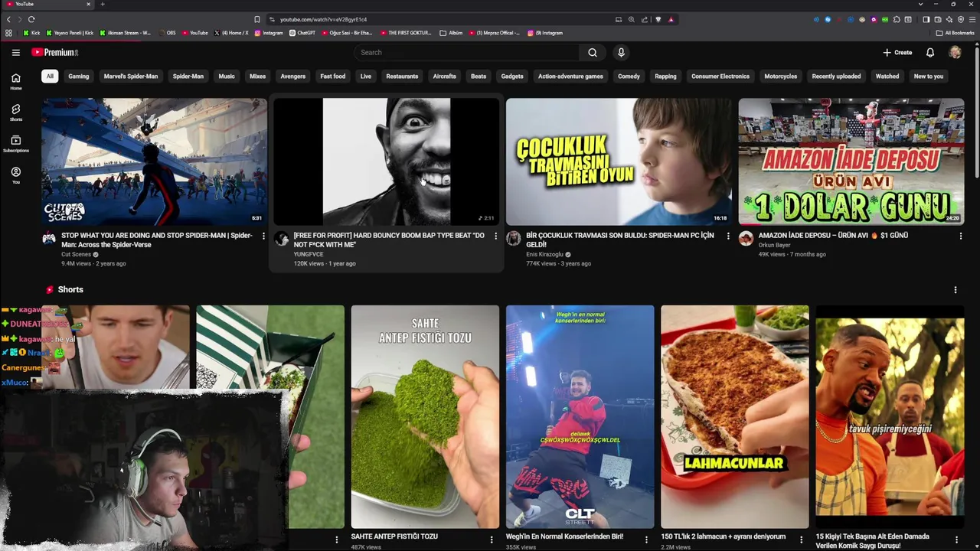This screenshot has height=551, width=980.
Task: Open the Enis Kirazoglu channel avatar
Action: pyautogui.click(x=514, y=238)
